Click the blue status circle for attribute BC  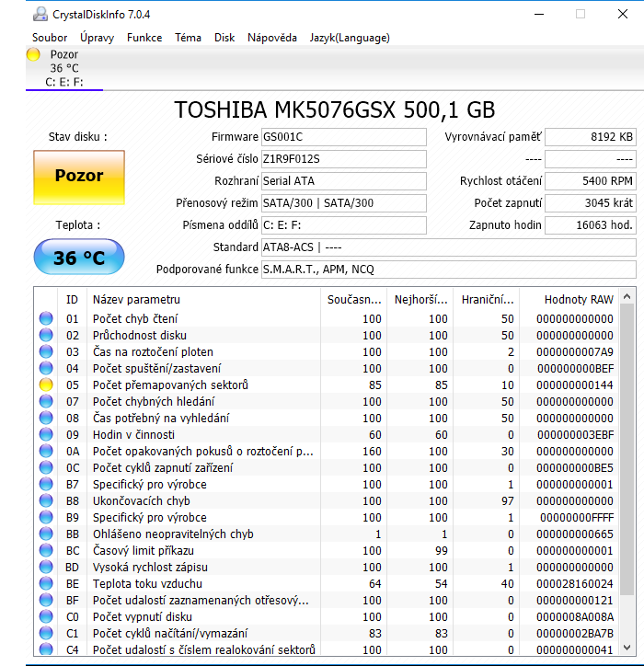46,550
